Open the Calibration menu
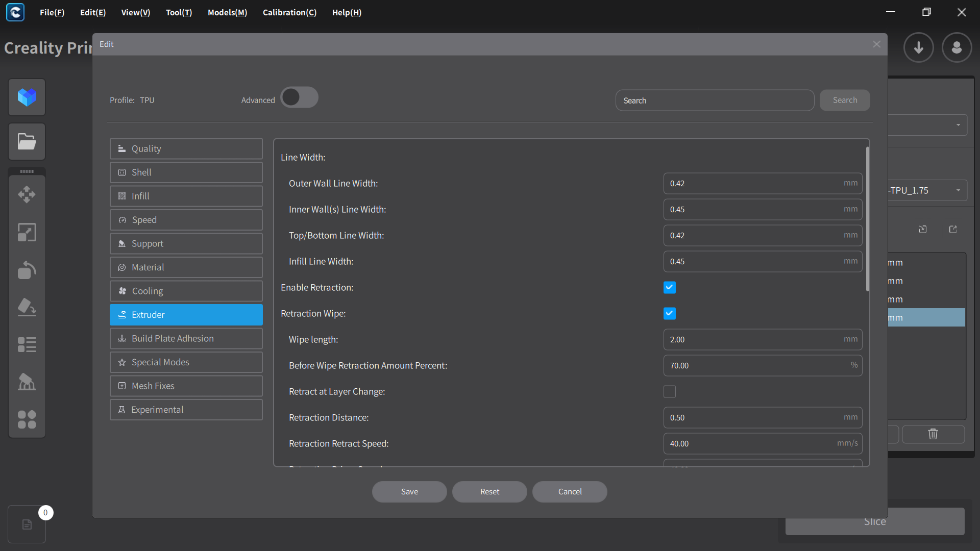 [290, 12]
